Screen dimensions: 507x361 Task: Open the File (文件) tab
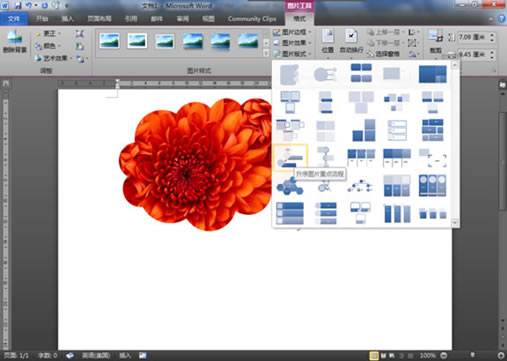click(x=14, y=19)
